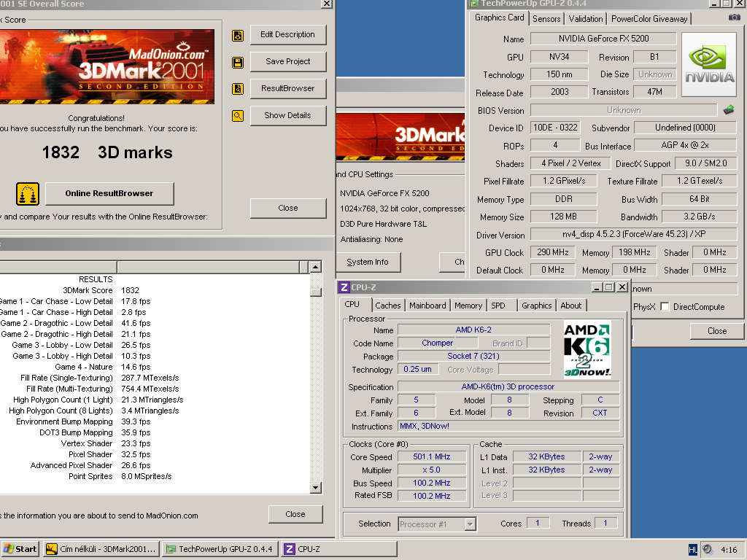This screenshot has height=560, width=747.
Task: Open the Mainboard tab in CPU-Z
Action: (x=427, y=306)
